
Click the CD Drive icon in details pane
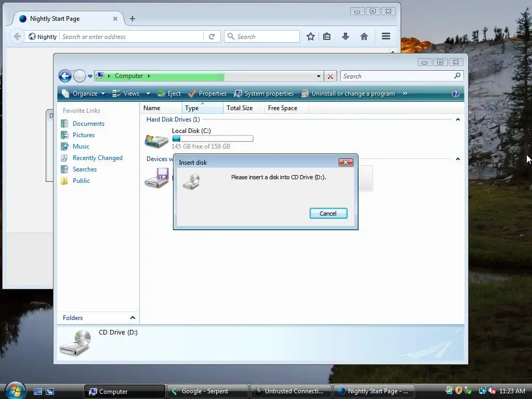point(76,343)
